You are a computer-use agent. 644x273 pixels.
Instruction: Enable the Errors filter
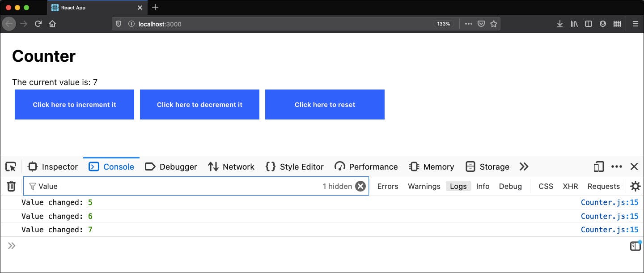tap(387, 186)
